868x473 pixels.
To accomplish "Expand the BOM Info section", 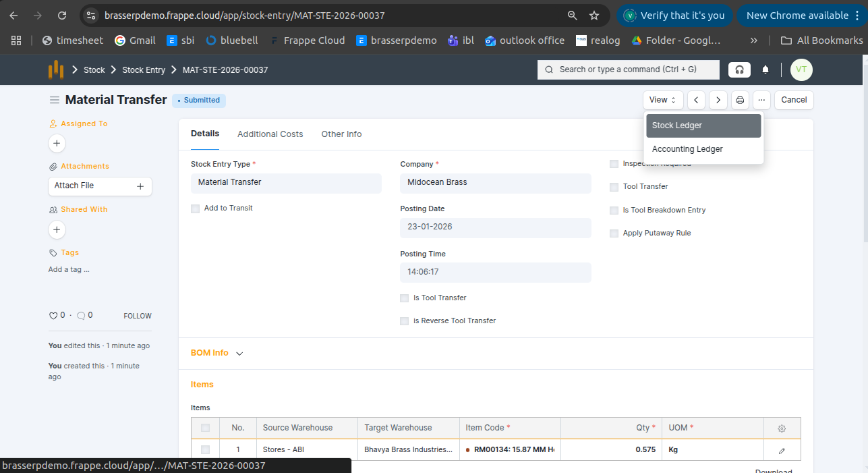I will click(216, 353).
